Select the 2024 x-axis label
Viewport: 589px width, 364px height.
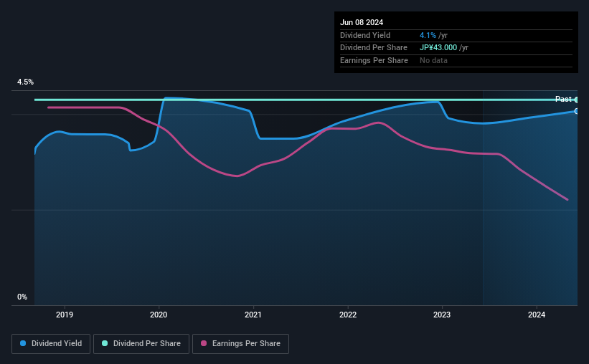[x=537, y=315]
